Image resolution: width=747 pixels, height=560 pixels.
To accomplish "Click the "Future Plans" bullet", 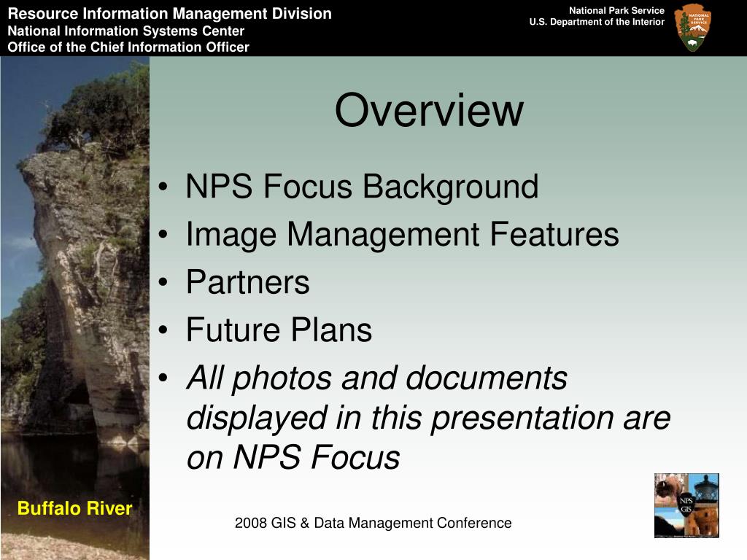I will point(279,330).
